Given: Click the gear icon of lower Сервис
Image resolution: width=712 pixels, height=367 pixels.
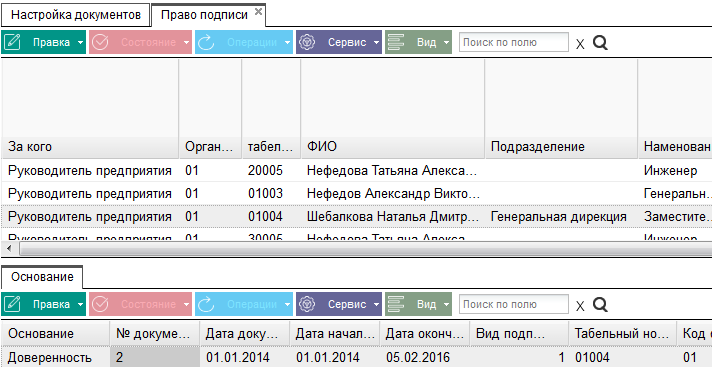Looking at the screenshot, I should 307,304.
